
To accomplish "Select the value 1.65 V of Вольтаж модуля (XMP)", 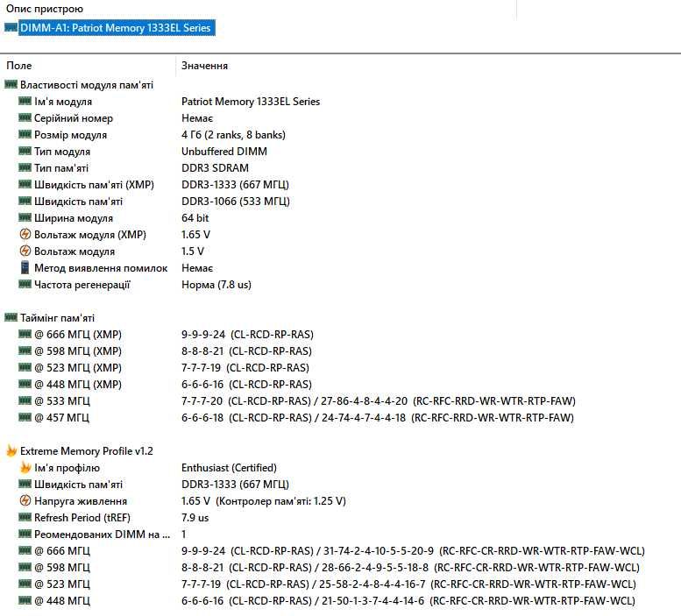I will tap(195, 235).
